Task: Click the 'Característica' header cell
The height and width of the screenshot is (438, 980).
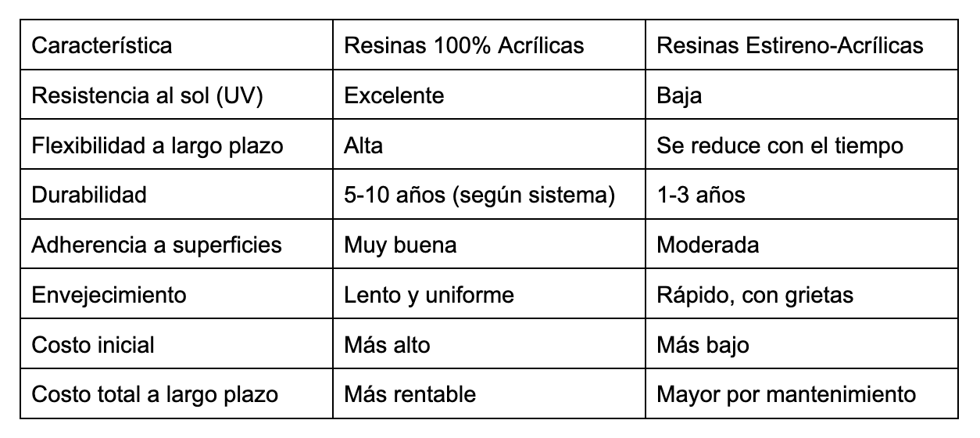Action: pos(177,45)
